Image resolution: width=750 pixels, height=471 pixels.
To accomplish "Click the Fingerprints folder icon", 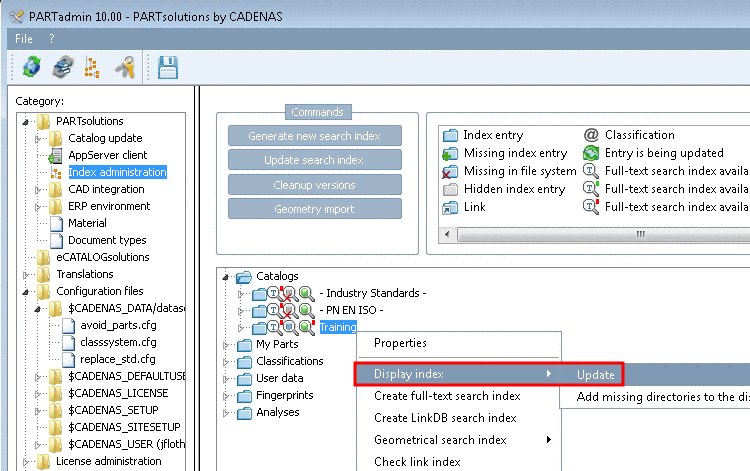I will click(x=244, y=396).
